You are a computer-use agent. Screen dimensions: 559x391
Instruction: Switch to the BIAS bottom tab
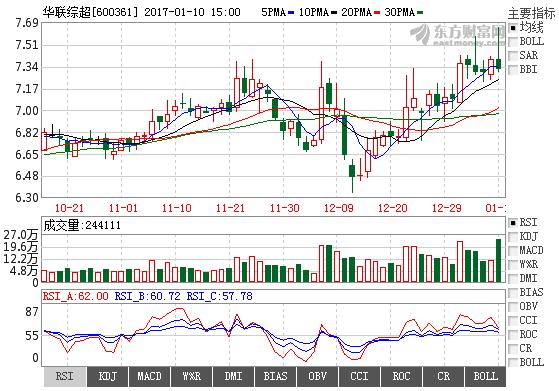(275, 376)
